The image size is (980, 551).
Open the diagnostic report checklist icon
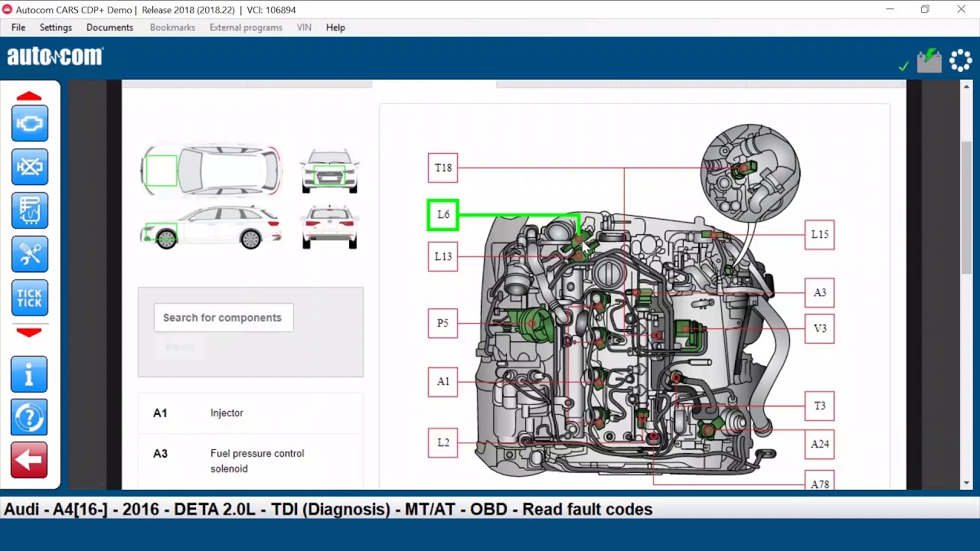[x=30, y=210]
